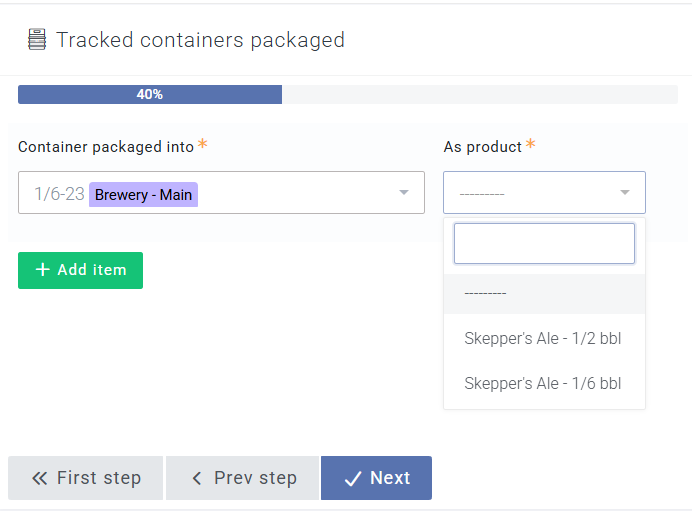Choose Skepper's Ale - 1/6 bbl option
Viewport: 692px width, 511px height.
click(544, 383)
